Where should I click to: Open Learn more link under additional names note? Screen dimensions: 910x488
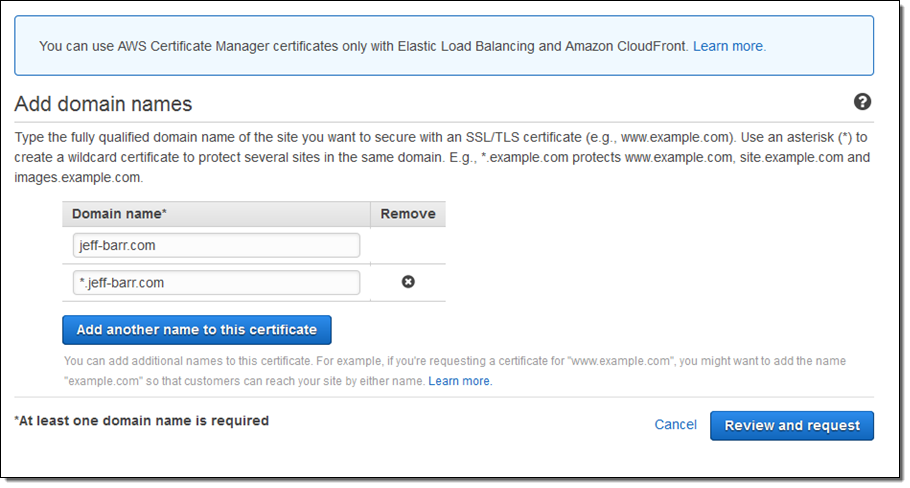pos(460,381)
